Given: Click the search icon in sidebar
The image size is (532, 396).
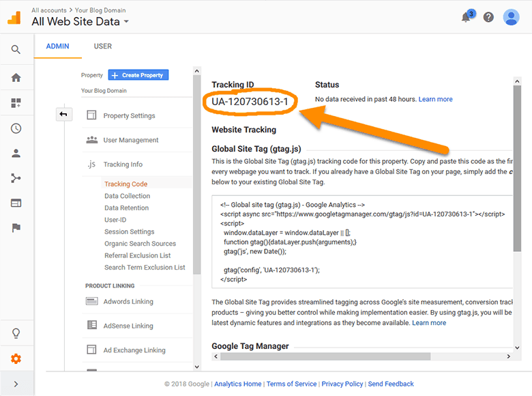Looking at the screenshot, I should (x=16, y=50).
